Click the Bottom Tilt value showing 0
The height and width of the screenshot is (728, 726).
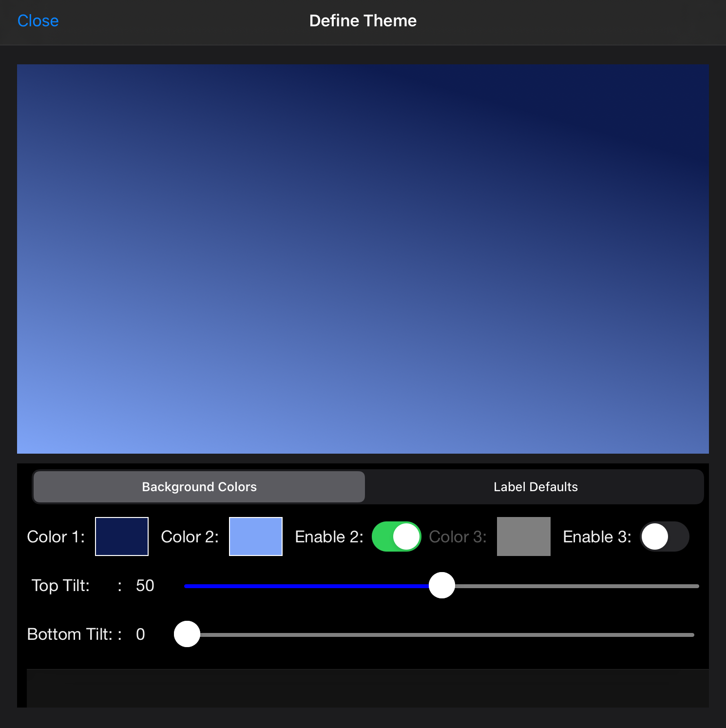click(140, 634)
